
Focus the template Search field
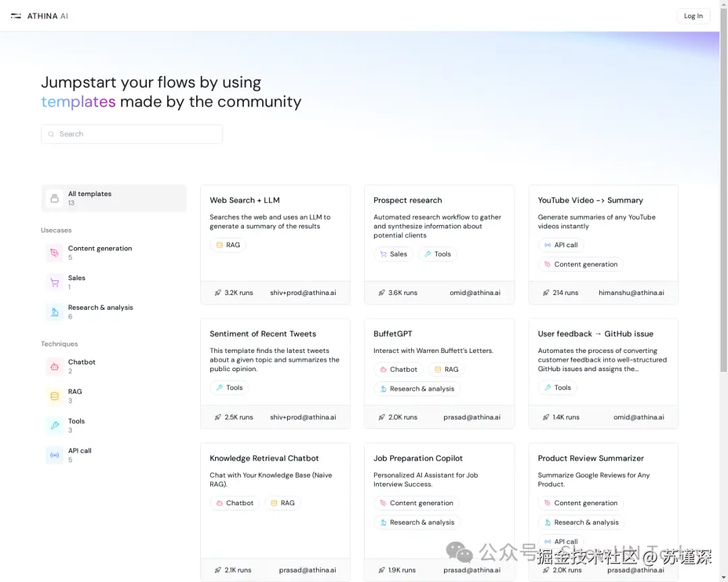(x=132, y=134)
